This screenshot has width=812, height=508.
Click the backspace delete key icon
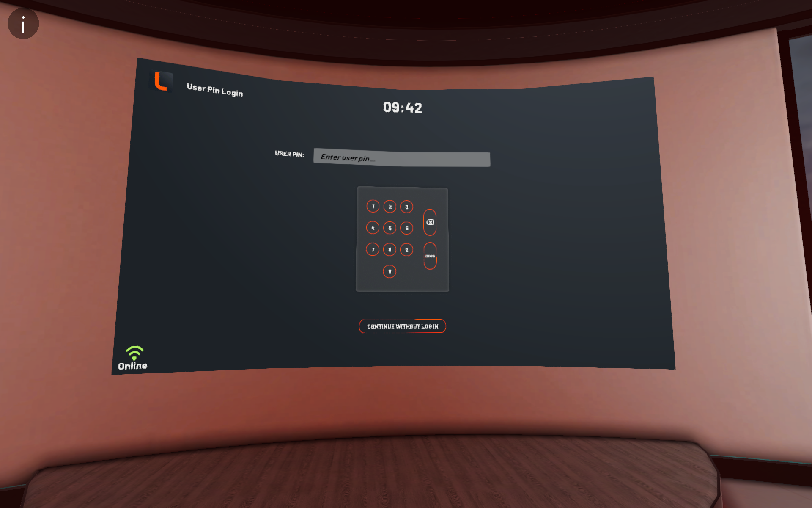(430, 222)
